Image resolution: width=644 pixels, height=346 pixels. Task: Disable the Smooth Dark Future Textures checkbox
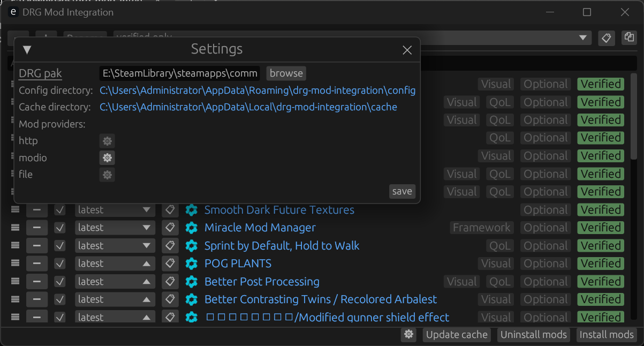[60, 210]
